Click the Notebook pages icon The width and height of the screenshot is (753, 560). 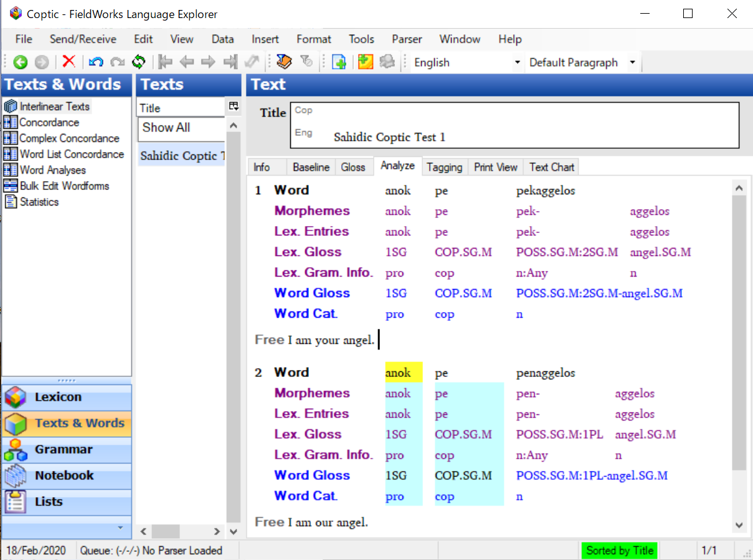[x=16, y=476]
